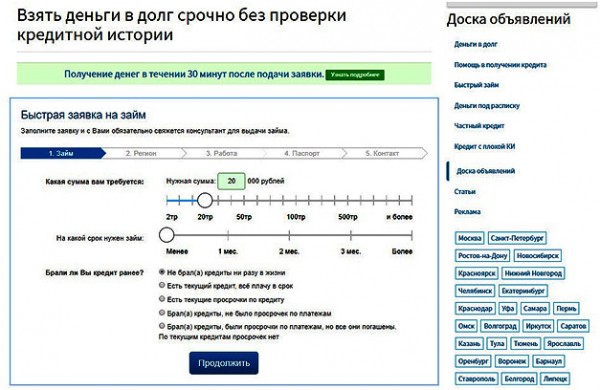Click the '500тр' amount label

click(347, 217)
